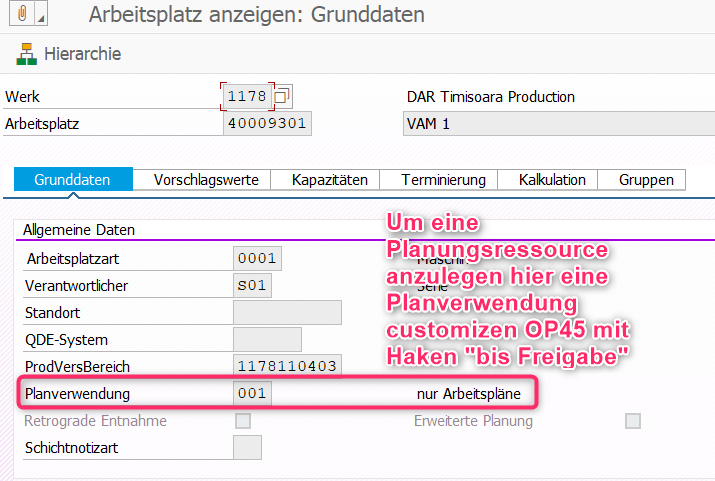Click the Arbeitsplatz field 40009301
The height and width of the screenshot is (481, 715).
[267, 124]
